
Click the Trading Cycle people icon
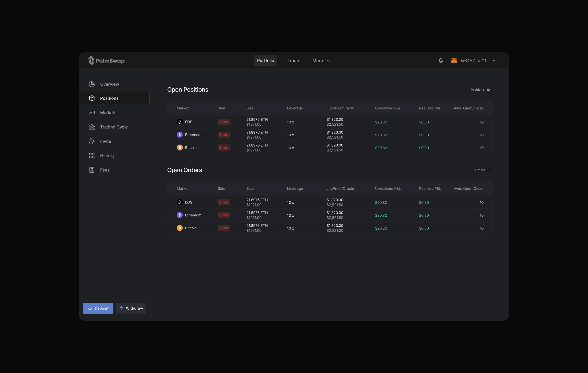point(92,127)
